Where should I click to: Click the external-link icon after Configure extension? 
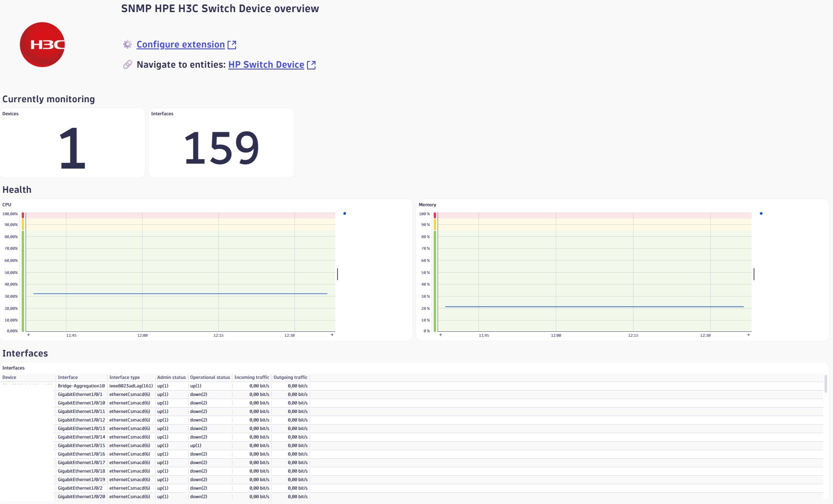click(x=233, y=44)
